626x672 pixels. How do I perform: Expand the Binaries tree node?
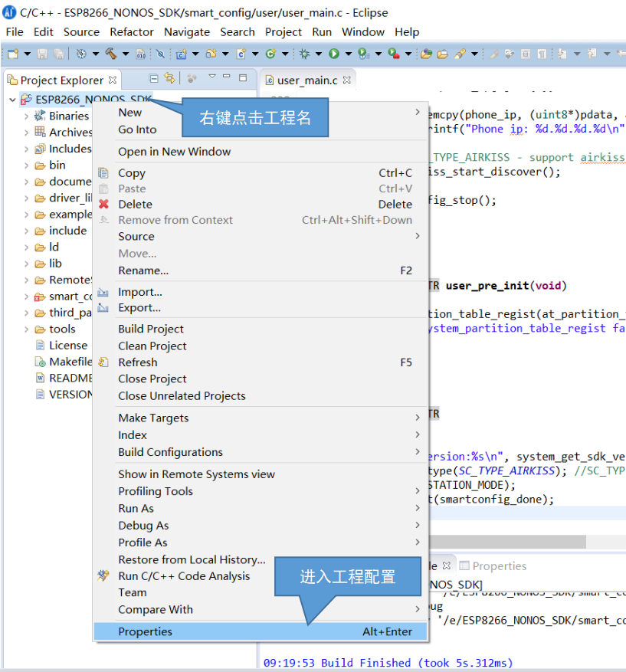26,116
